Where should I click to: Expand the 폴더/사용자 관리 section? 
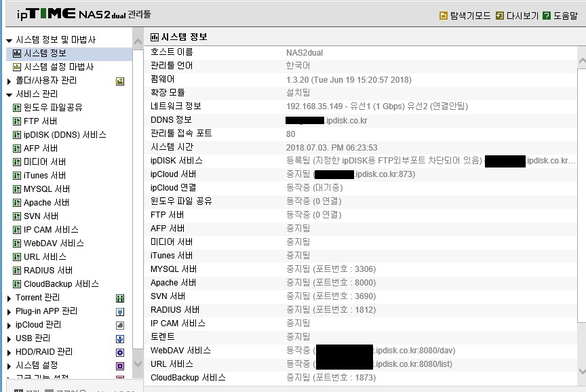coord(9,81)
